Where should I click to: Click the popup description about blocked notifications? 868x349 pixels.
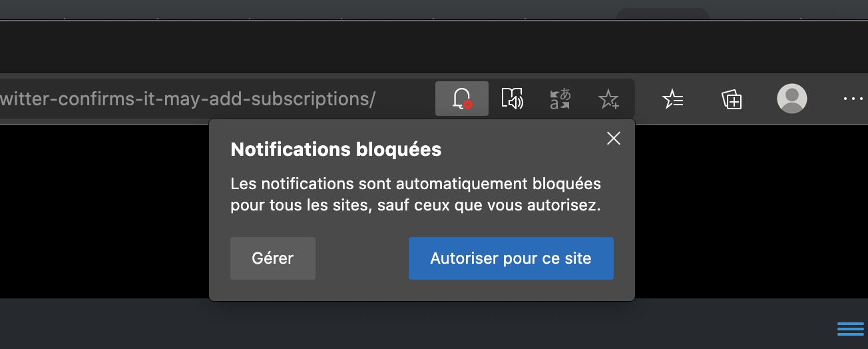[415, 194]
